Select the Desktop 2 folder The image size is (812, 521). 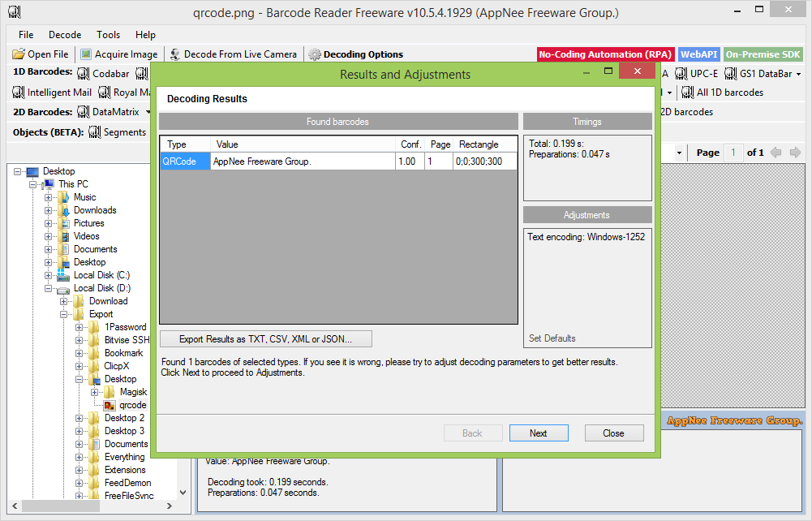pyautogui.click(x=124, y=418)
